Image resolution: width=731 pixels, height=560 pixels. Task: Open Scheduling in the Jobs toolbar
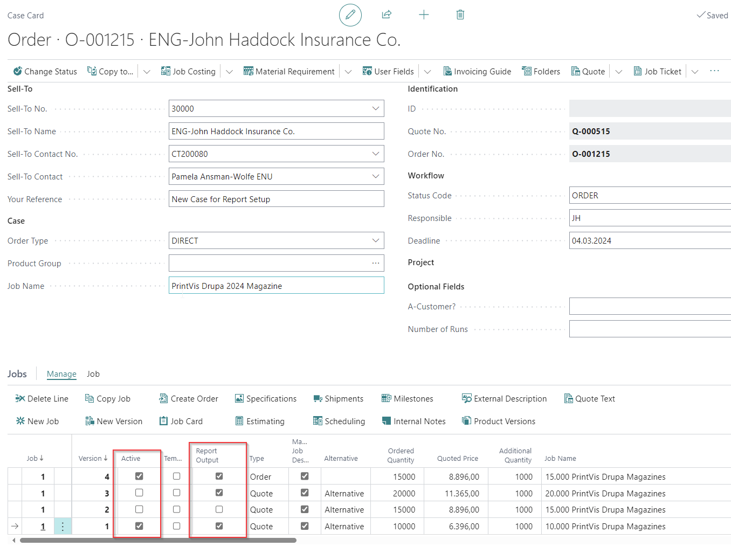(339, 421)
